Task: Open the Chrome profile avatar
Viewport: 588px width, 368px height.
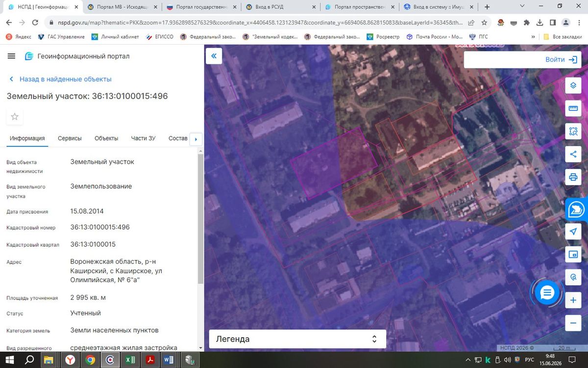Action: pyautogui.click(x=565, y=23)
